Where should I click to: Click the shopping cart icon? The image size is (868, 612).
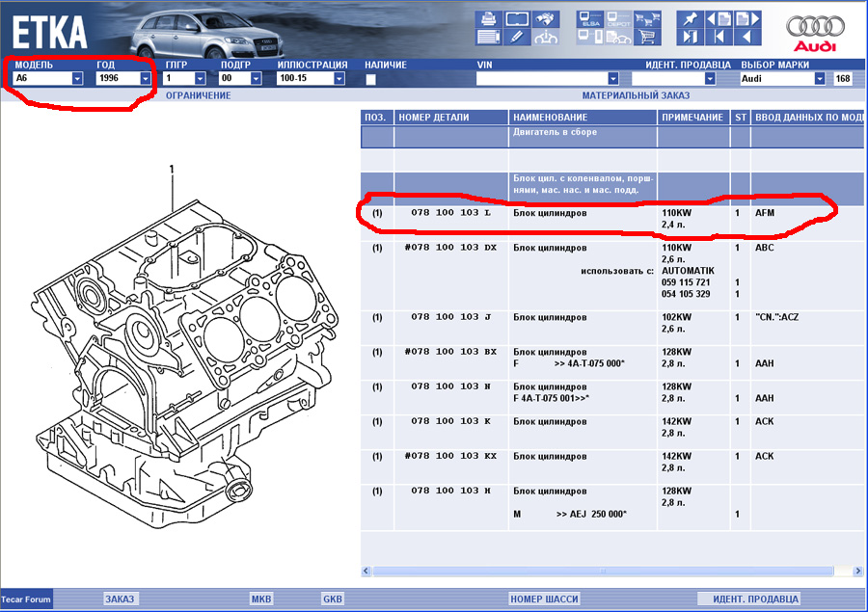(x=647, y=38)
